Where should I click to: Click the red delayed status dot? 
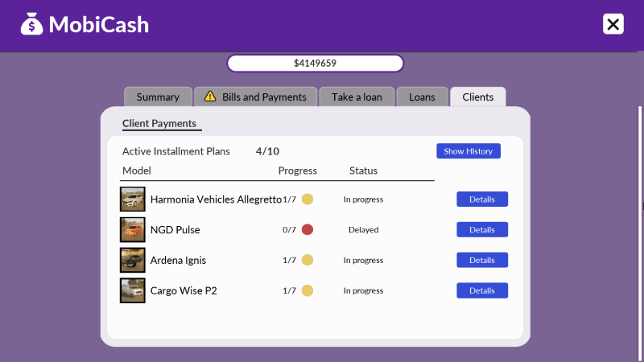(x=307, y=229)
